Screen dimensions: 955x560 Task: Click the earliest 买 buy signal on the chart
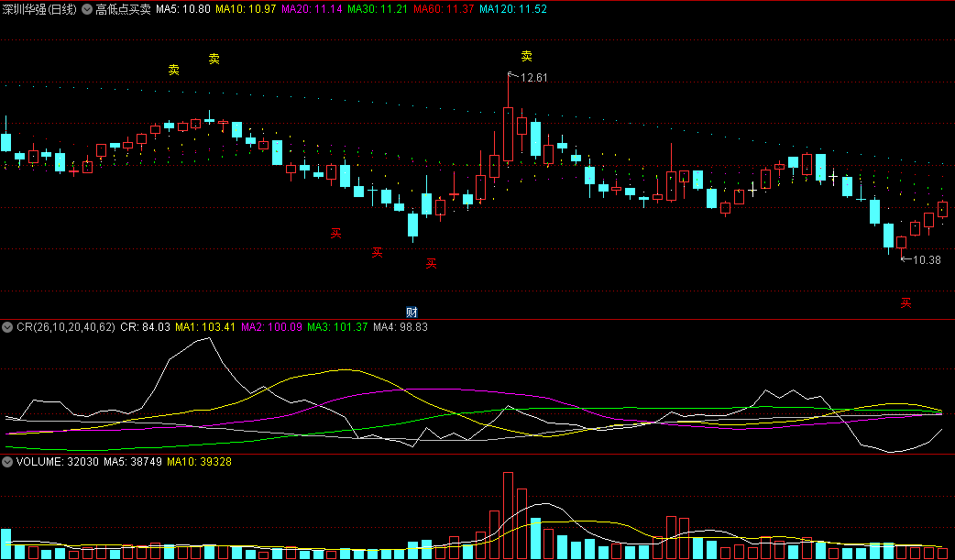click(336, 234)
